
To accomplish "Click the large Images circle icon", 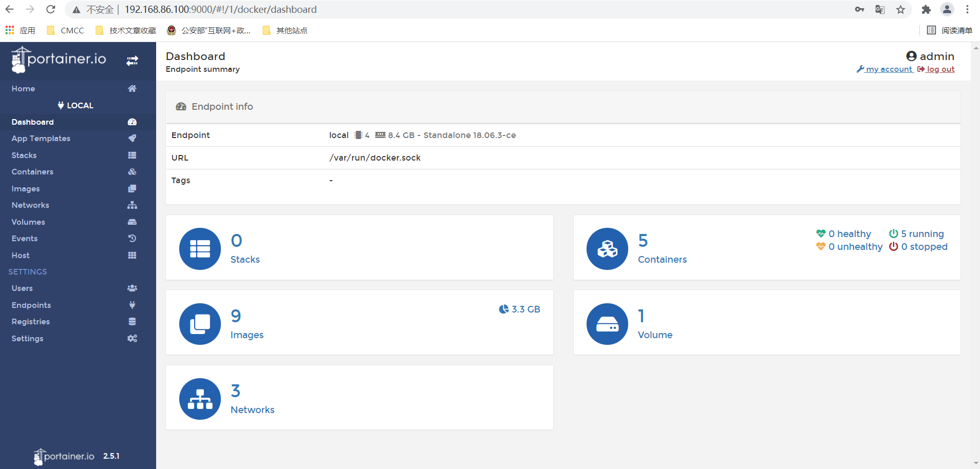I will 200,324.
